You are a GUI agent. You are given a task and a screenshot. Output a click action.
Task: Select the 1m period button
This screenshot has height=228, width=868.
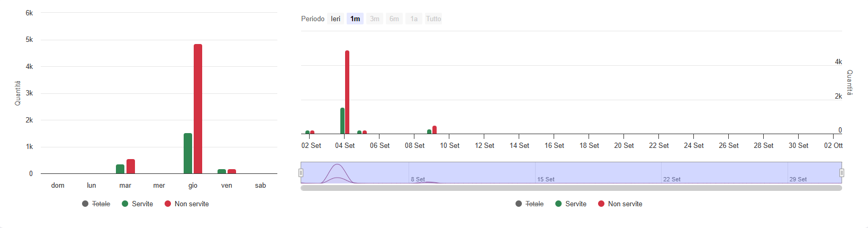[355, 19]
